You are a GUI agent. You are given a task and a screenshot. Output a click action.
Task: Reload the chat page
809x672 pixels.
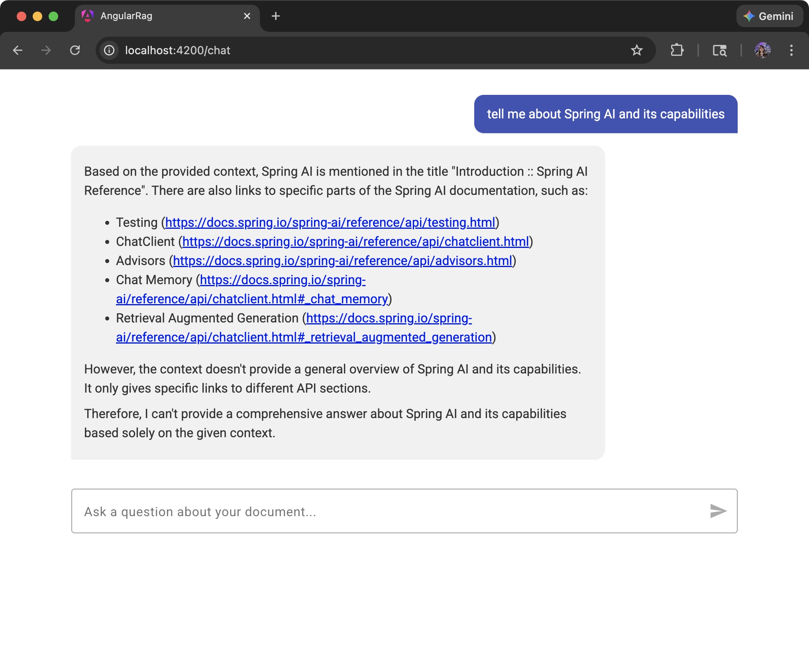(75, 50)
